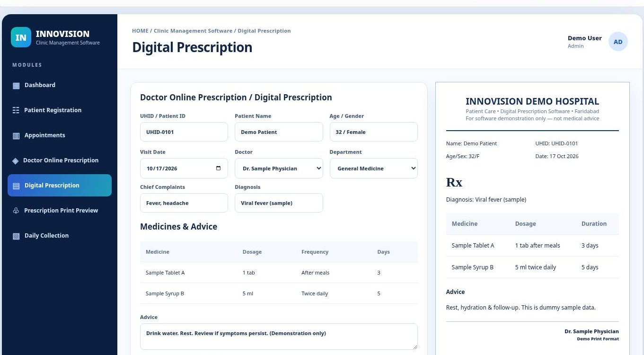Viewport: 644px width, 355px height.
Task: Click 'UHID: UHID-0101' in preview
Action: click(556, 143)
